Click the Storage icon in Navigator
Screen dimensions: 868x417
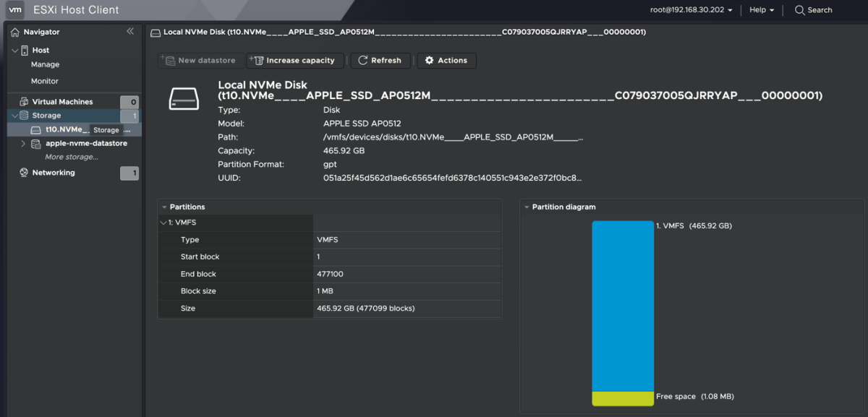24,116
